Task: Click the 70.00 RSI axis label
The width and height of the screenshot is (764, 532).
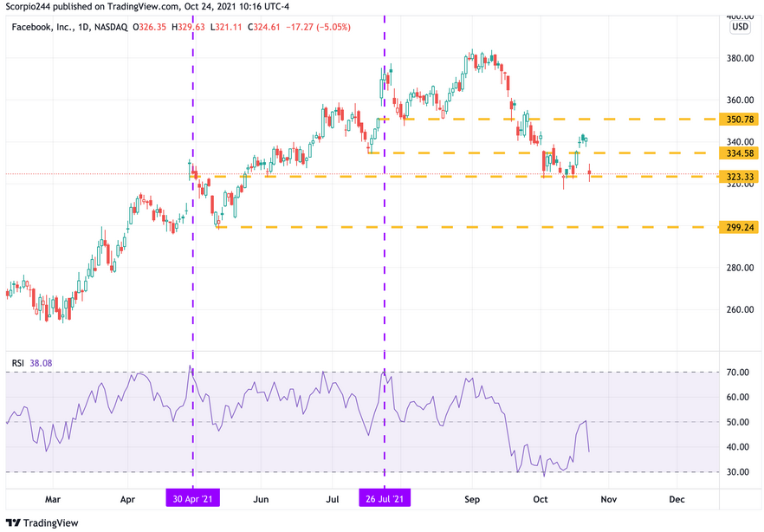Action: coord(738,373)
